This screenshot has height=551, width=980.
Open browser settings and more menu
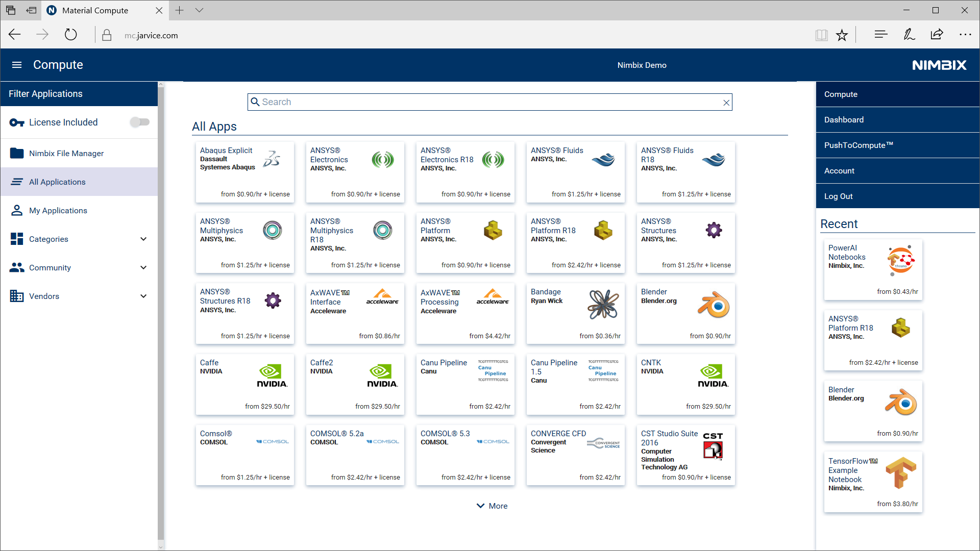[965, 35]
